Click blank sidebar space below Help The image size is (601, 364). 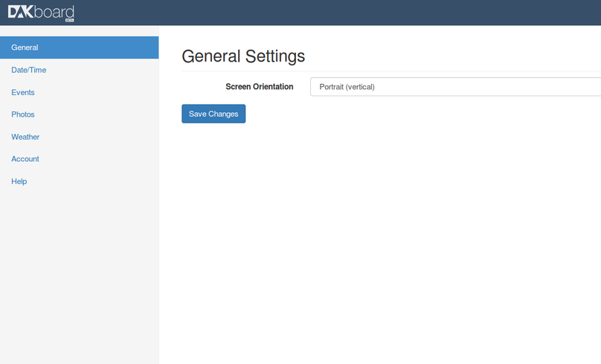point(79,275)
